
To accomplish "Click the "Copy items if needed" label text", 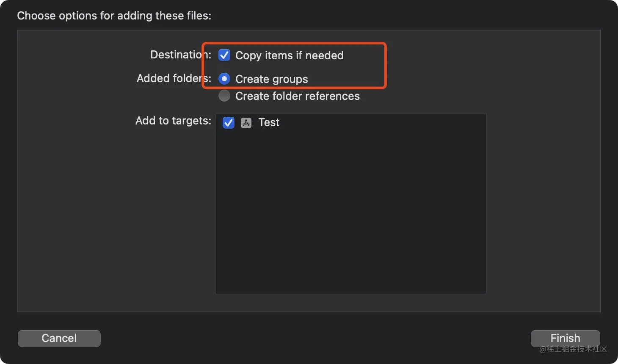I will pyautogui.click(x=290, y=55).
